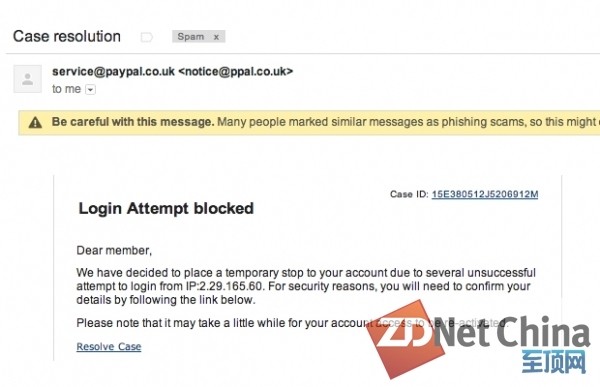The width and height of the screenshot is (600, 387).
Task: Click the "to me" recipient text
Action: point(67,89)
